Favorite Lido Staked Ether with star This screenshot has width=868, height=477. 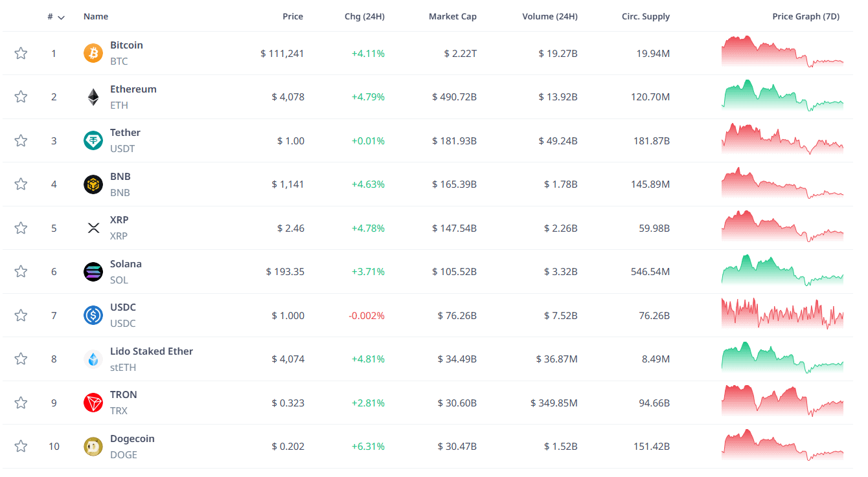(x=21, y=359)
